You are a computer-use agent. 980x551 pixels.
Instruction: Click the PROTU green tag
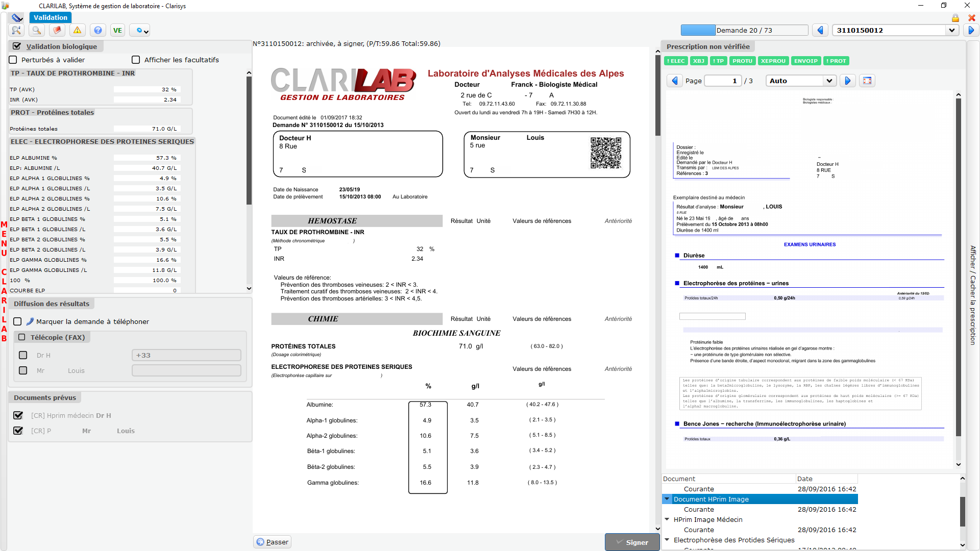pyautogui.click(x=743, y=61)
